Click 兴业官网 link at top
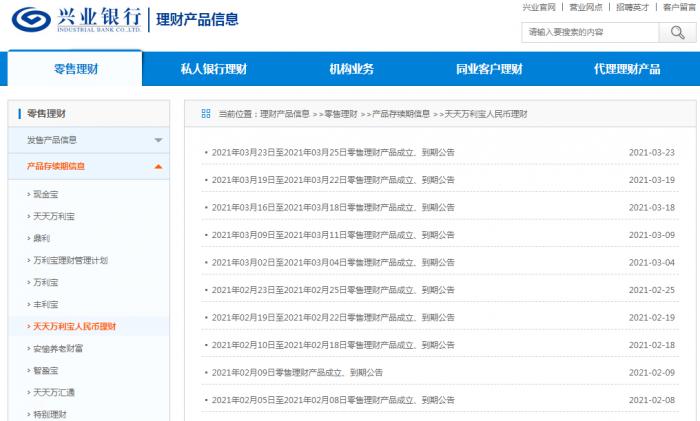This screenshot has height=421, width=700. [x=540, y=7]
